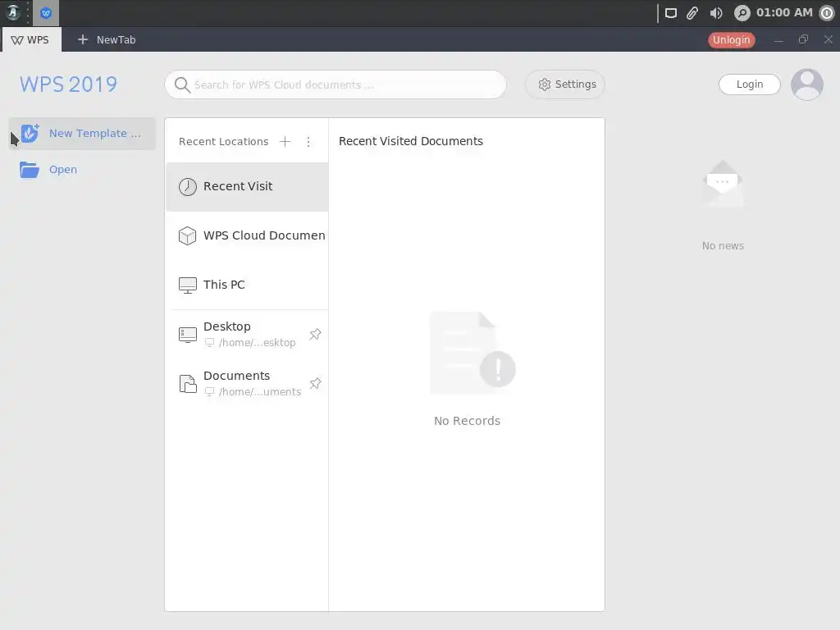This screenshot has height=630, width=840.
Task: Pin the Desktop location
Action: [316, 335]
